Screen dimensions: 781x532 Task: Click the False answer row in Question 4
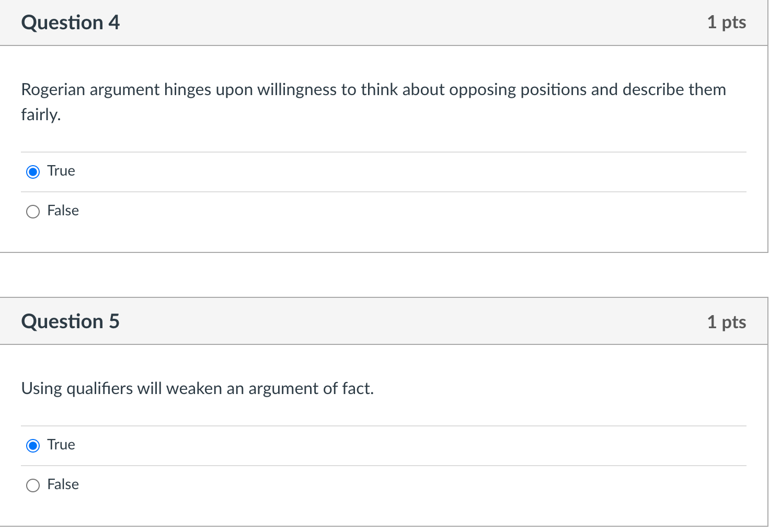63,211
